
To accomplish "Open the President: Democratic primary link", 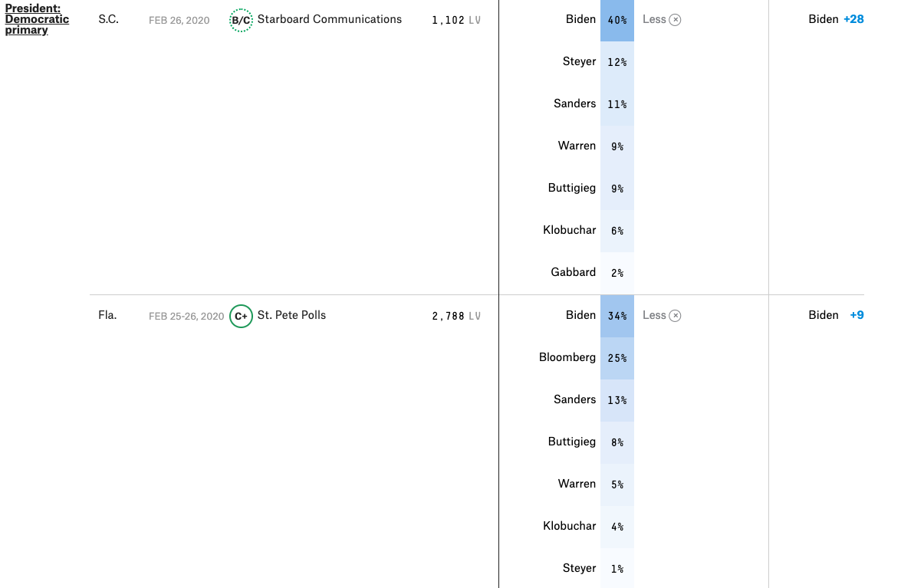I will [37, 19].
